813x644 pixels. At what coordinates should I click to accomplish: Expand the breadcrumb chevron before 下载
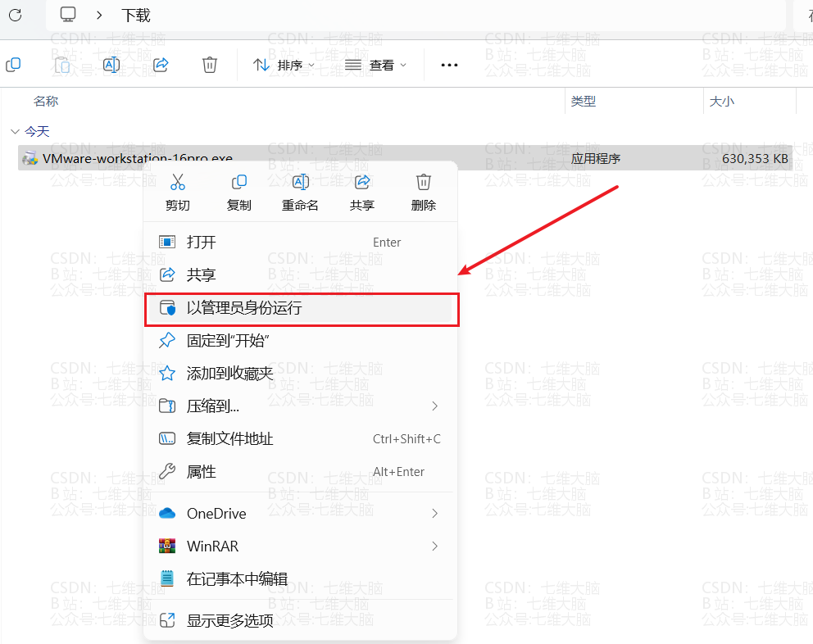[x=99, y=16]
